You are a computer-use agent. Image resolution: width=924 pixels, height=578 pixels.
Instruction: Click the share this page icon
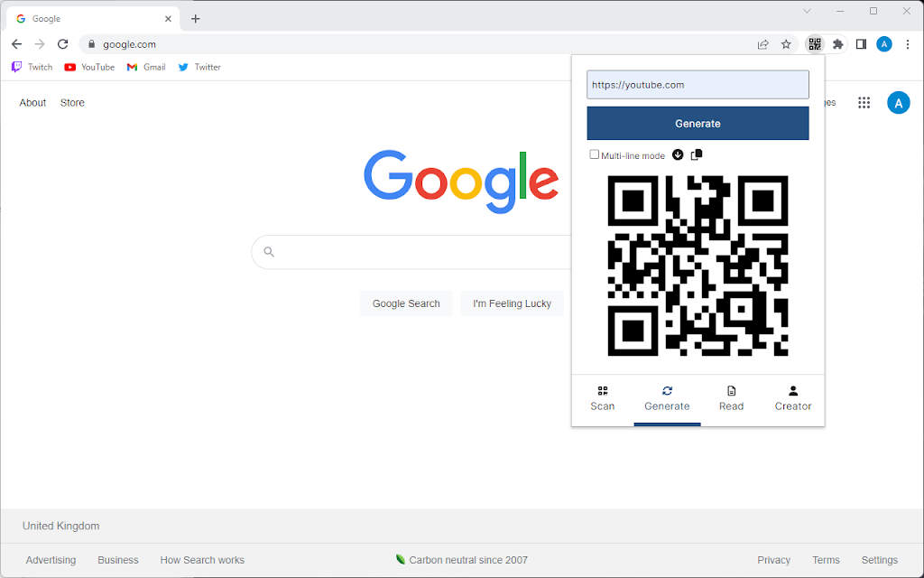click(x=763, y=44)
